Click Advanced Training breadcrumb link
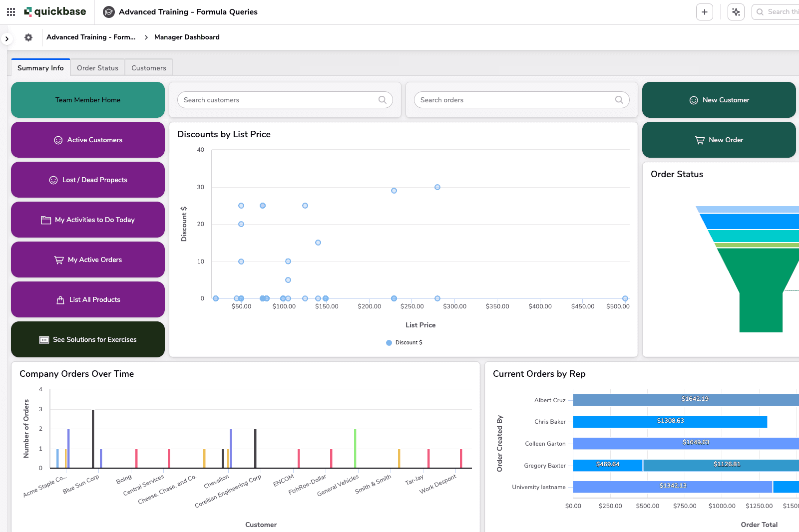Image resolution: width=799 pixels, height=532 pixels. (x=91, y=37)
